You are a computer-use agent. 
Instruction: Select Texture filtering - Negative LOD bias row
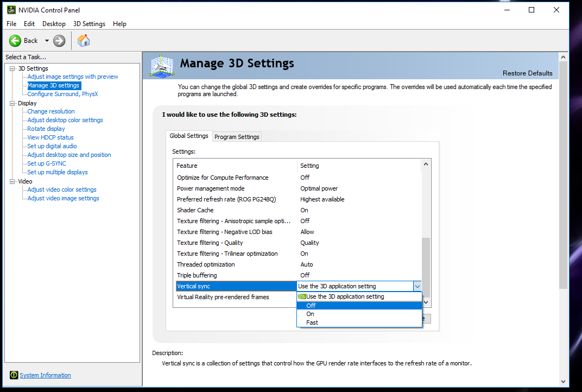pyautogui.click(x=299, y=232)
